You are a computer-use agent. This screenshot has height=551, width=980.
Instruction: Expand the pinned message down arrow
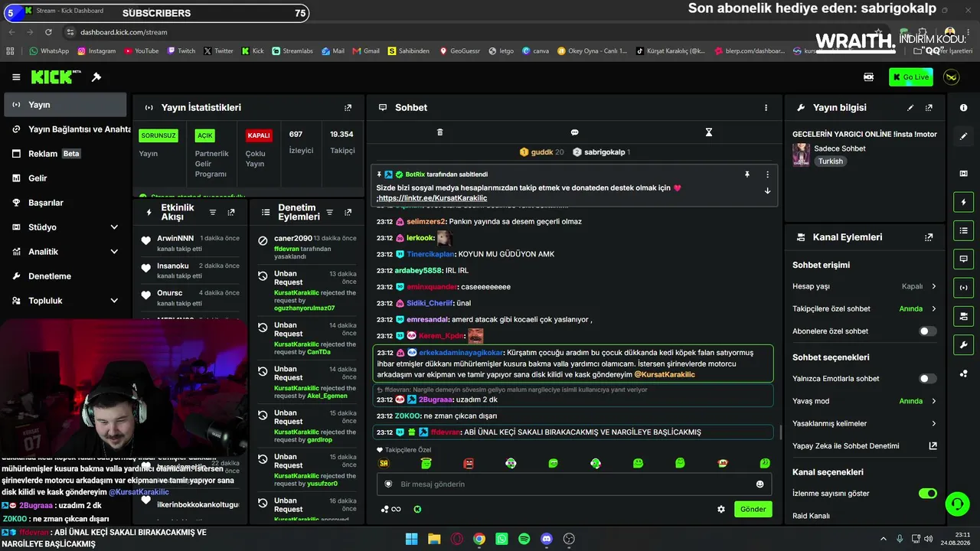click(767, 191)
